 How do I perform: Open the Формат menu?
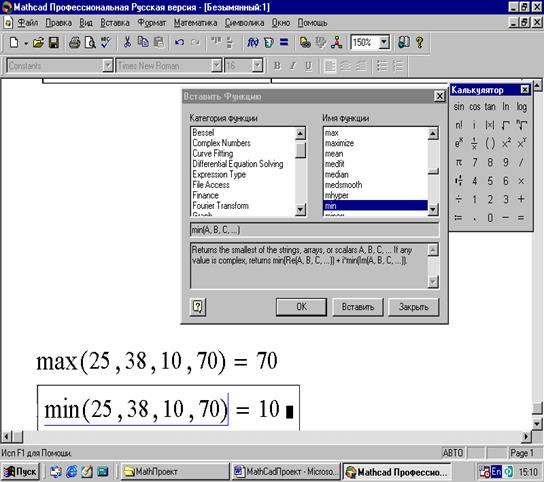(152, 23)
